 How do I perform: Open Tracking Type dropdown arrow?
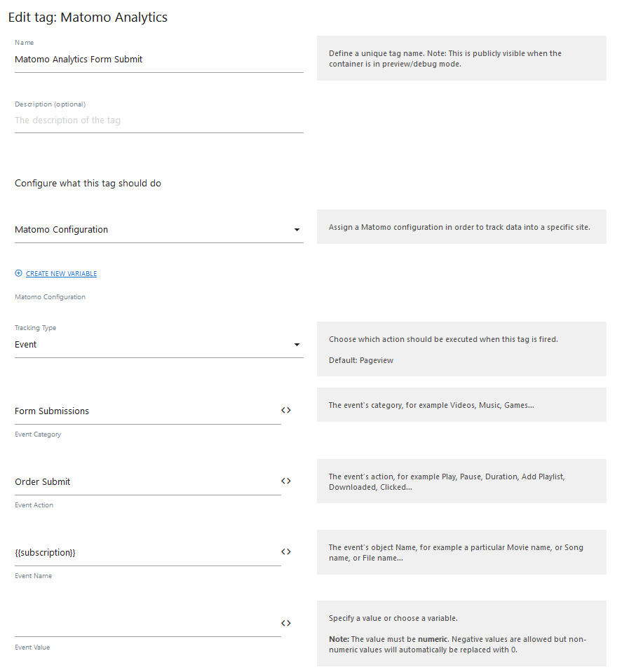tap(297, 345)
